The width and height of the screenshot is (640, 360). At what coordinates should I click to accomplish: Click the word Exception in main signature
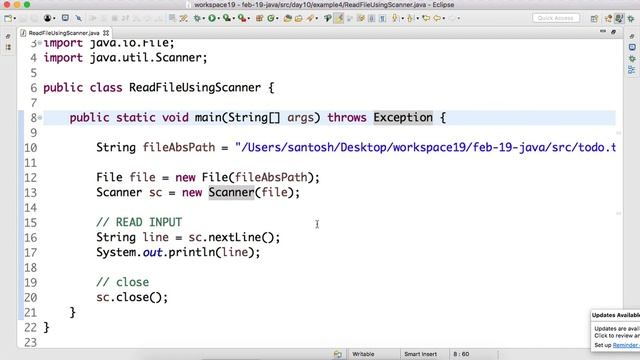tap(403, 118)
